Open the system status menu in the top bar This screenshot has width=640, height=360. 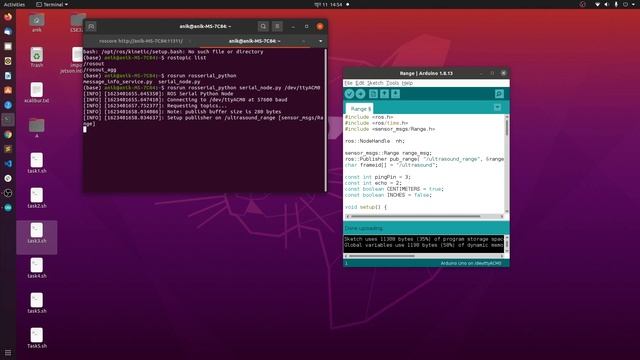tap(616, 4)
